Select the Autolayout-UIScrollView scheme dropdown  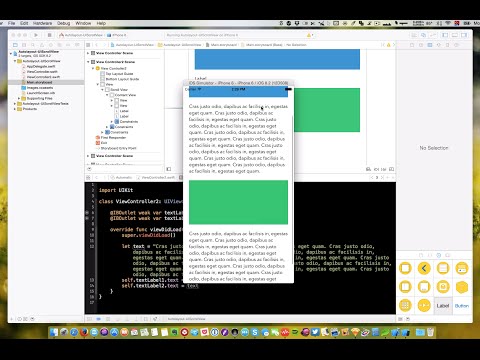pos(81,35)
